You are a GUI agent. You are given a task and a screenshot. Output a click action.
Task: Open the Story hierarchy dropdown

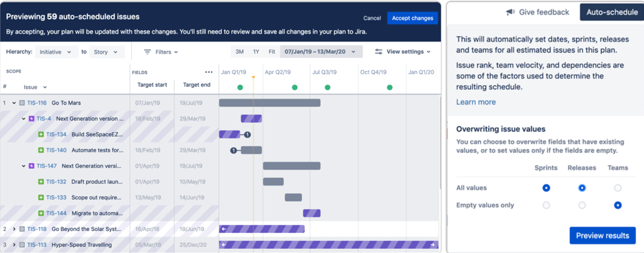107,52
